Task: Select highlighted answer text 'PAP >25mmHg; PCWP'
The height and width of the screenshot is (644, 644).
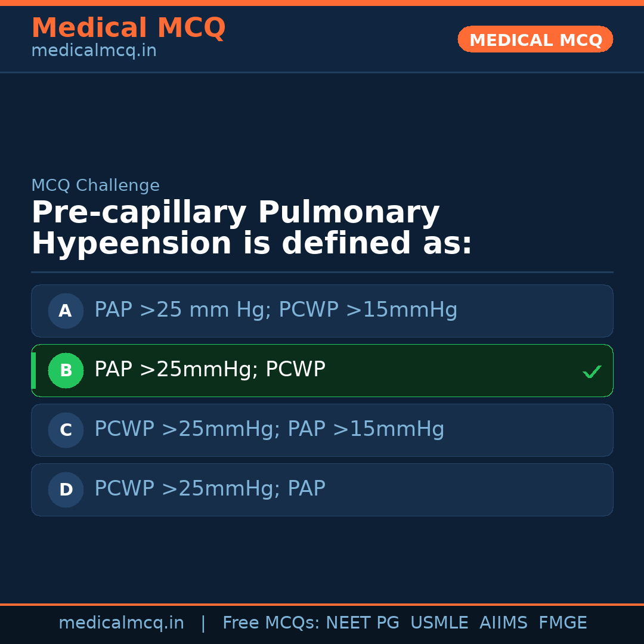Action: (209, 370)
